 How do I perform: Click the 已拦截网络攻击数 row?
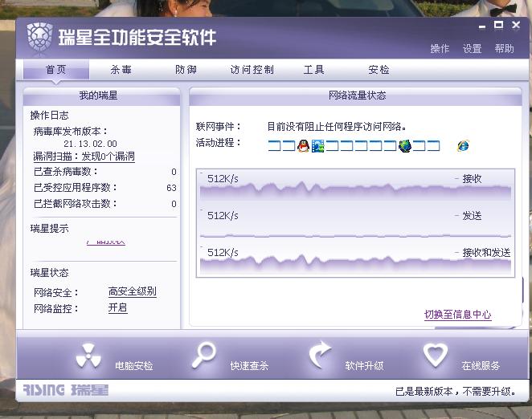[x=104, y=204]
